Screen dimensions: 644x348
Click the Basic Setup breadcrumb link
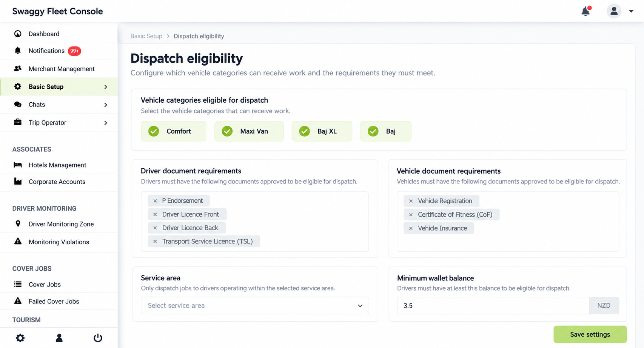146,36
